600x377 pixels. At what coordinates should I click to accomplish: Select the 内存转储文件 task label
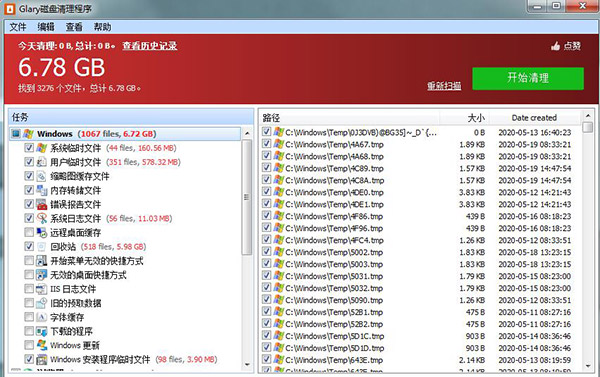click(76, 190)
